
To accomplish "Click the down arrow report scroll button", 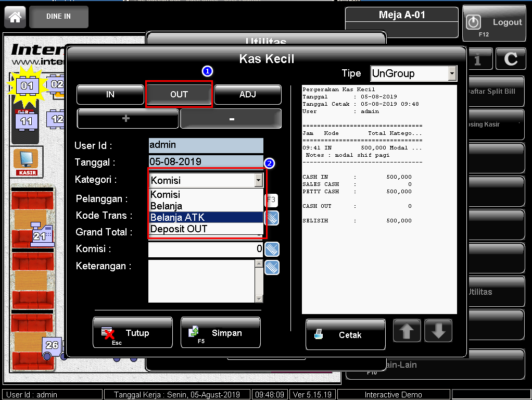I will pos(438,331).
